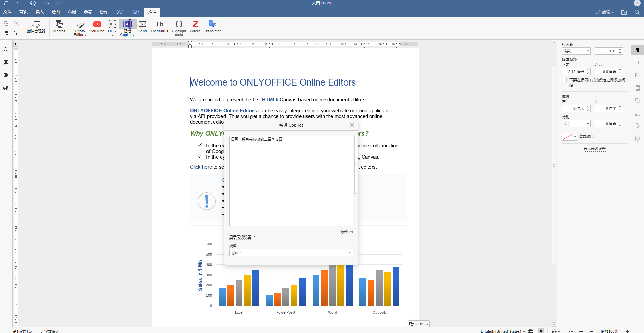
Task: Open the 文件 menu tab
Action: pos(7,12)
